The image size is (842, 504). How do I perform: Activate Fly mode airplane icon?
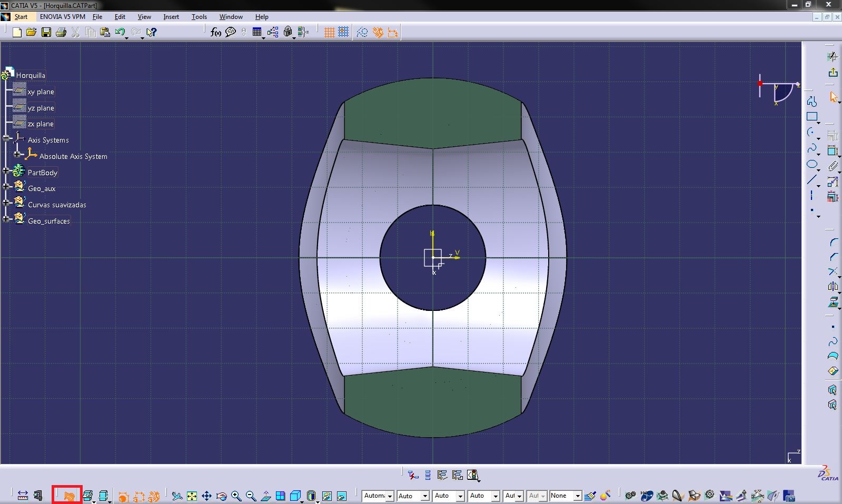(177, 496)
